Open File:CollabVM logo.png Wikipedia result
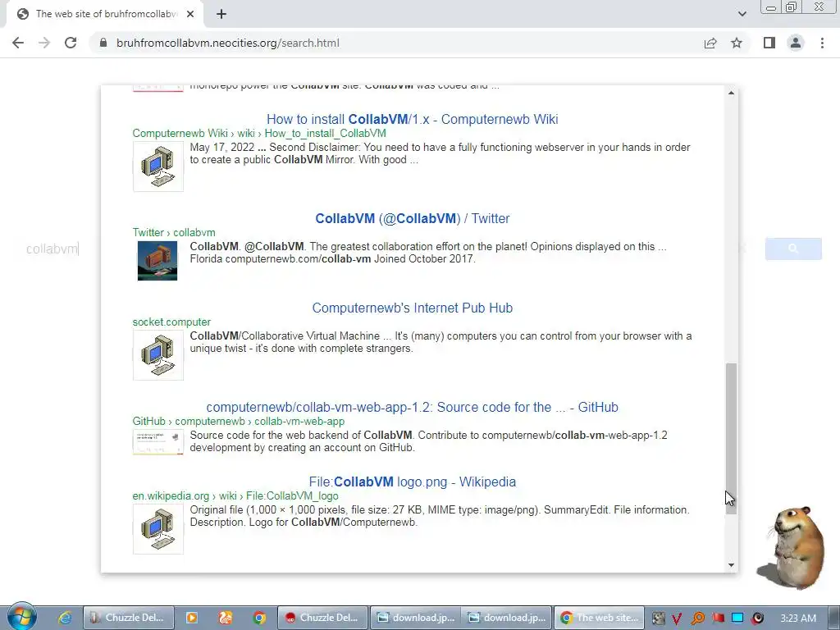Screen dimensions: 840x630 coord(412,482)
